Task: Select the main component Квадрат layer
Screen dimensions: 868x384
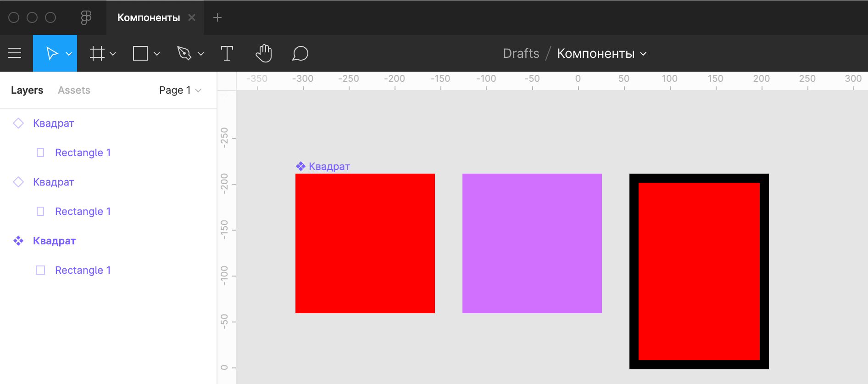Action: tap(54, 241)
